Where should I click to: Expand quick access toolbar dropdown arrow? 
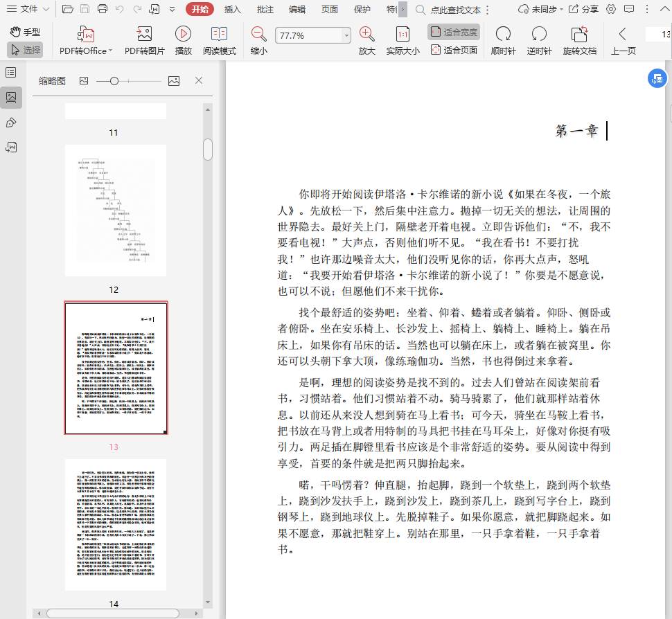tap(172, 9)
